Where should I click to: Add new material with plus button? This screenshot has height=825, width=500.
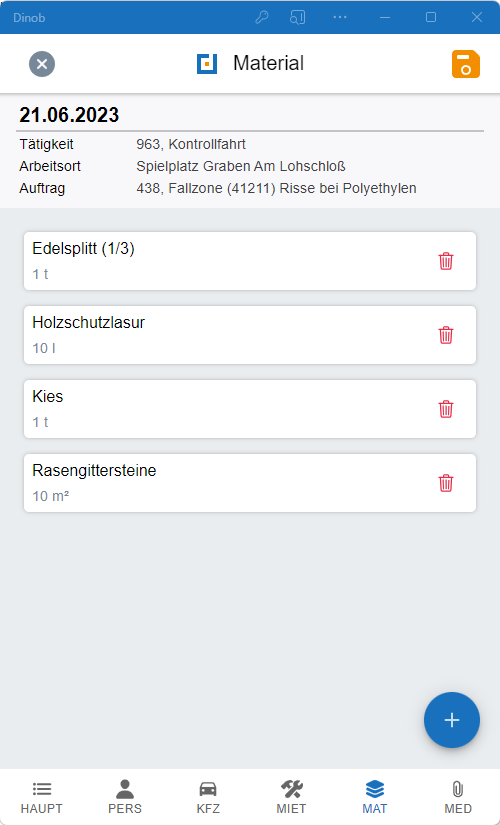[452, 720]
